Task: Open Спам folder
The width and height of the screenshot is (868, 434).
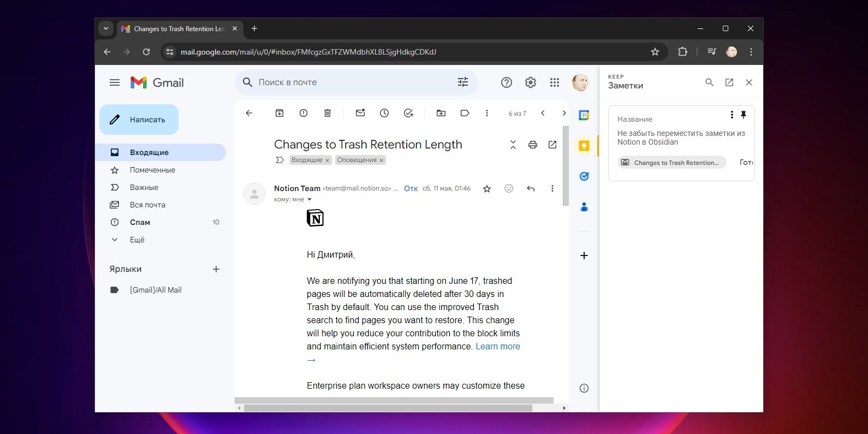Action: click(160, 222)
